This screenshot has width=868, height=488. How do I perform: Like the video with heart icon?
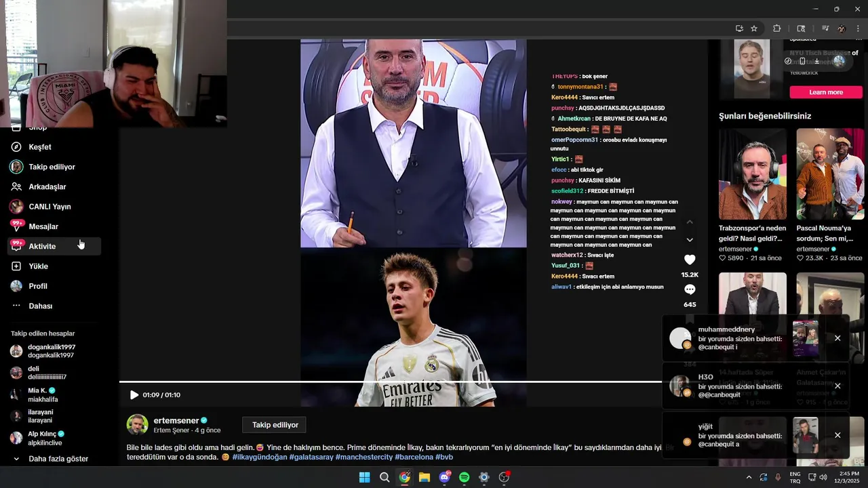click(690, 260)
